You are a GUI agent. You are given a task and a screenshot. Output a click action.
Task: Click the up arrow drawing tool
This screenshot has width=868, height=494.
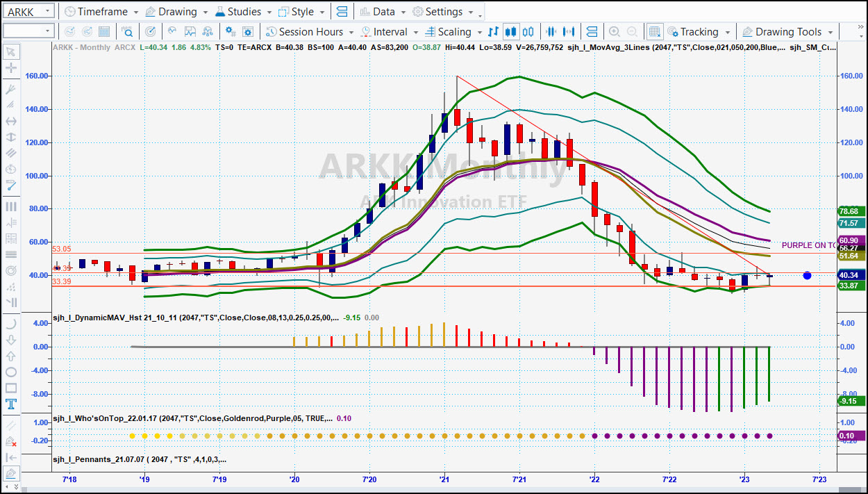pos(11,356)
